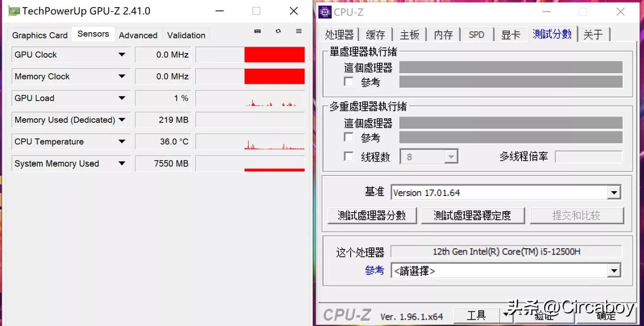Take a screenshot using GPU-Z camera icon

pyautogui.click(x=257, y=31)
